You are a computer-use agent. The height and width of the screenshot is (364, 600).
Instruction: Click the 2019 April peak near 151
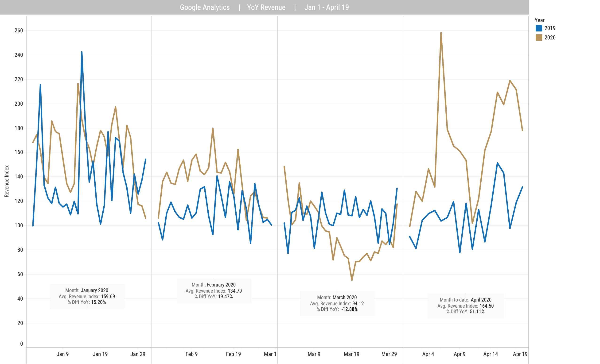(497, 163)
